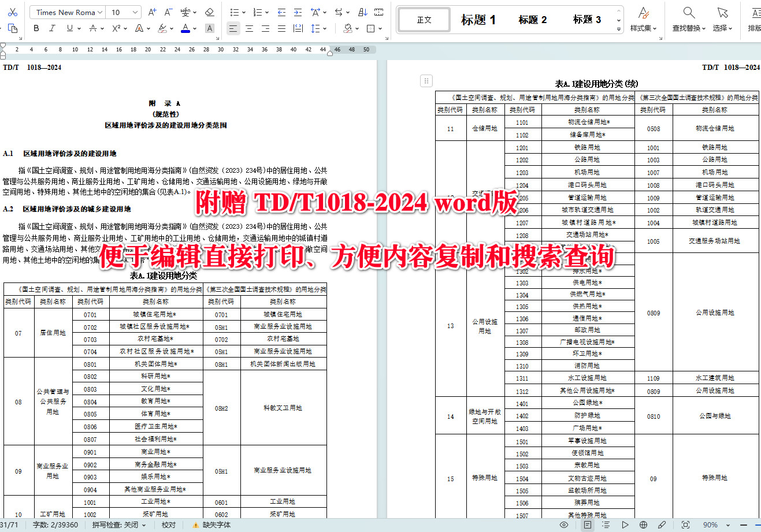This screenshot has height=532, width=761.
Task: Click the Cut scissors icon
Action: pos(13,12)
